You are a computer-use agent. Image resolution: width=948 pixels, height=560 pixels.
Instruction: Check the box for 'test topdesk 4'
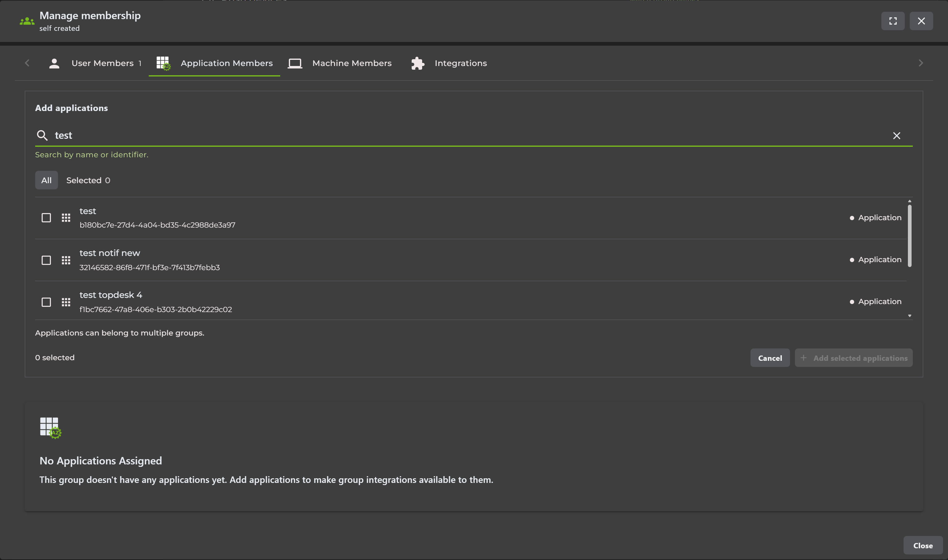click(46, 302)
